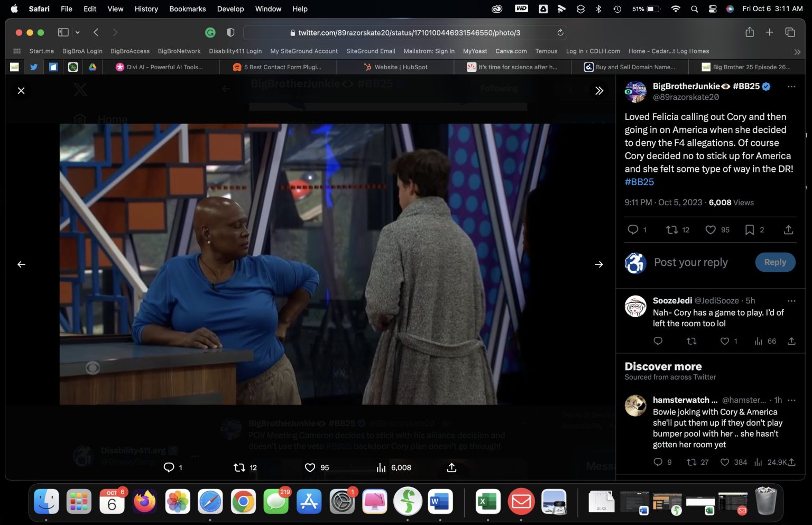Open the more options menu on BigBrotherJunkie's tweet
Screen dimensions: 812x525
(x=791, y=87)
